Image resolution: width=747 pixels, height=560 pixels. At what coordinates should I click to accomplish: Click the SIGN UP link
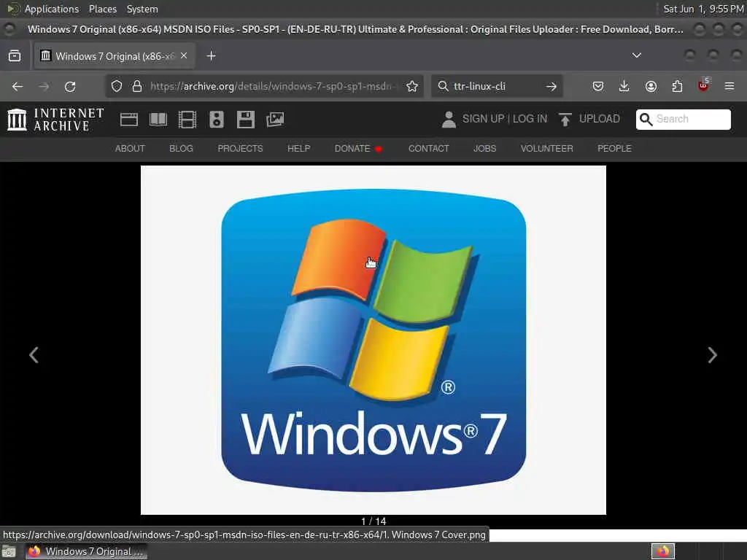coord(483,119)
